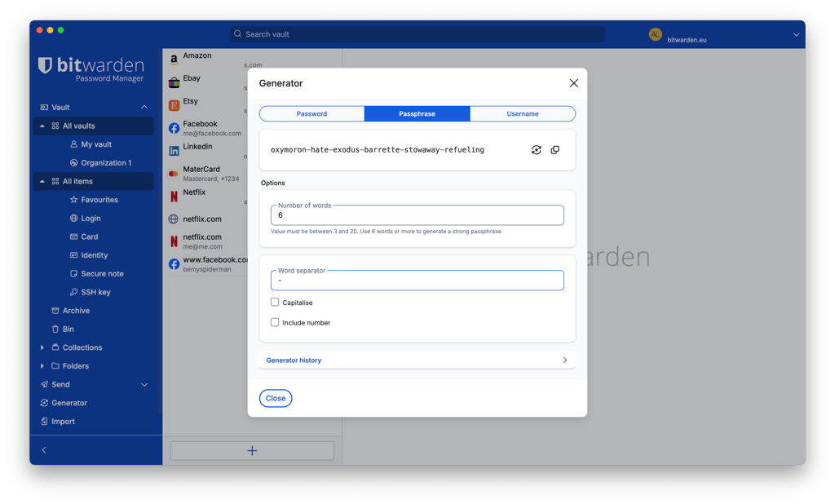Select All vaults in the sidebar
The width and height of the screenshot is (835, 504).
[x=78, y=126]
